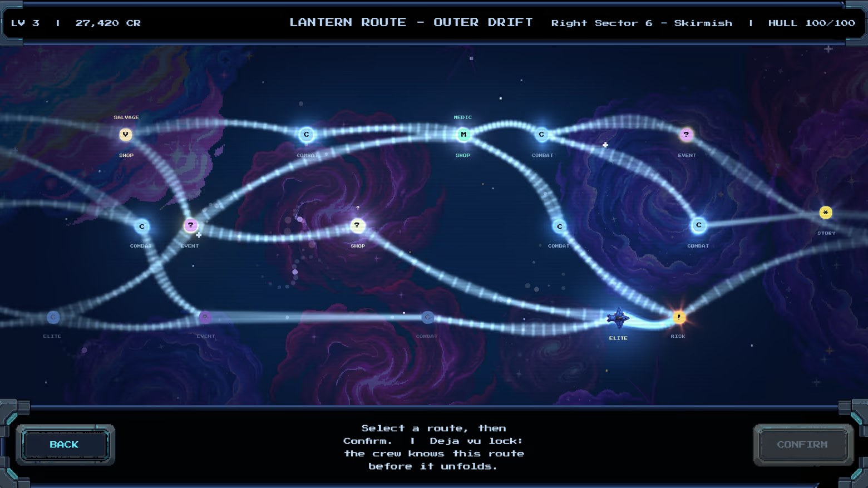
Task: Confirm the selected route
Action: click(803, 445)
